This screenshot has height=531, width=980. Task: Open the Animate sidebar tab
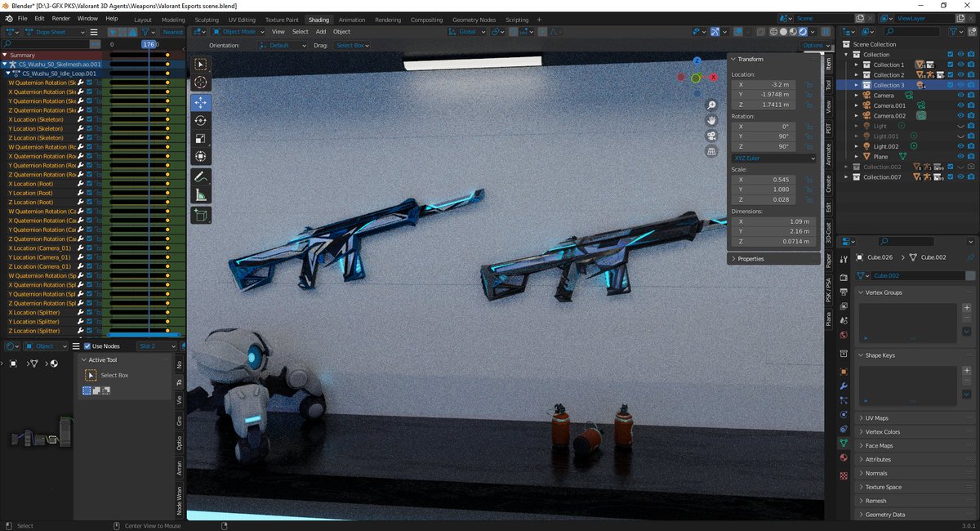coord(827,155)
